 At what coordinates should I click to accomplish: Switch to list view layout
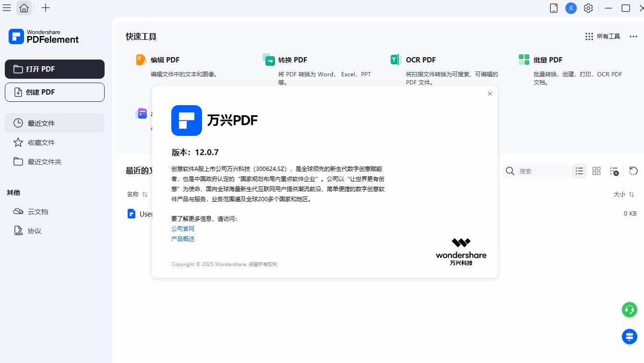(579, 171)
